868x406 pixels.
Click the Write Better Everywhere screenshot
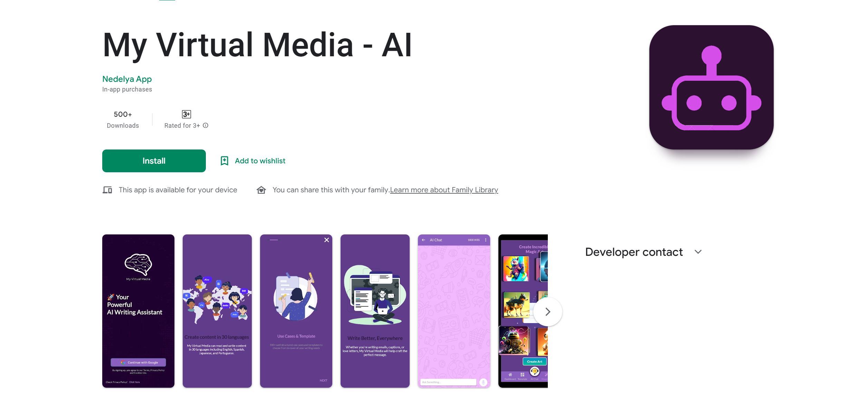[x=375, y=311]
